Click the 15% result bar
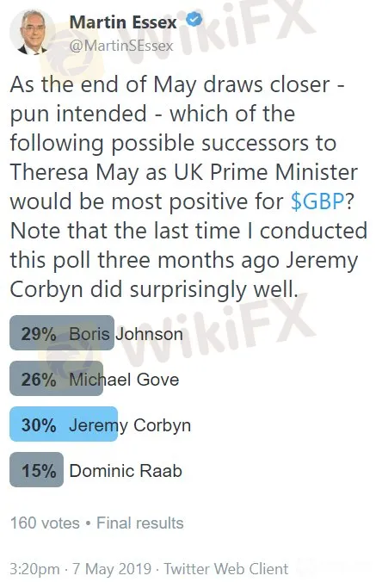 coord(36,470)
